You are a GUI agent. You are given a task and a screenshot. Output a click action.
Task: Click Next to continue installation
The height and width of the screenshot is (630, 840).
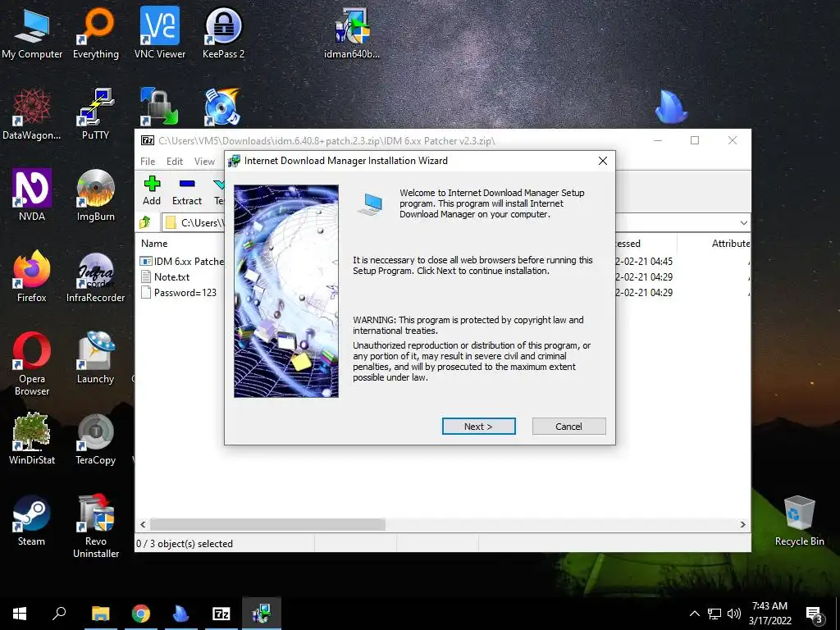tap(478, 427)
